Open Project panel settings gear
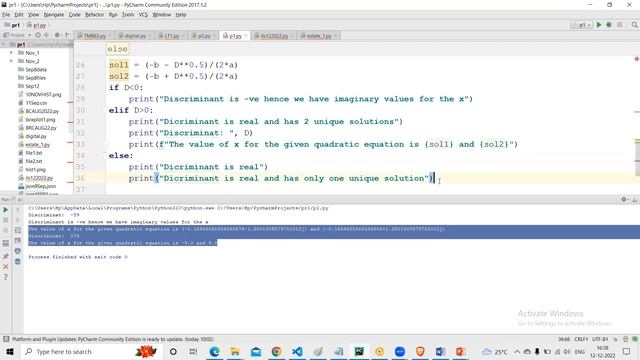The image size is (640, 360). 57,35
